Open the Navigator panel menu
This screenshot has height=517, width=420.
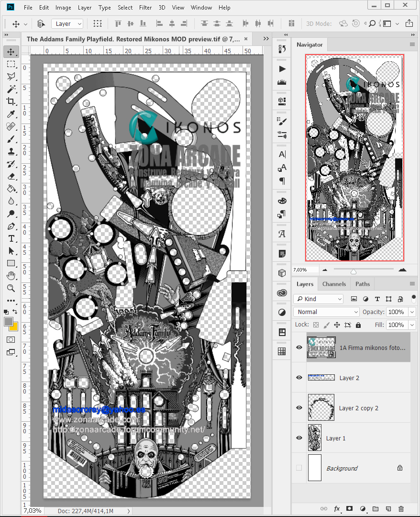412,45
